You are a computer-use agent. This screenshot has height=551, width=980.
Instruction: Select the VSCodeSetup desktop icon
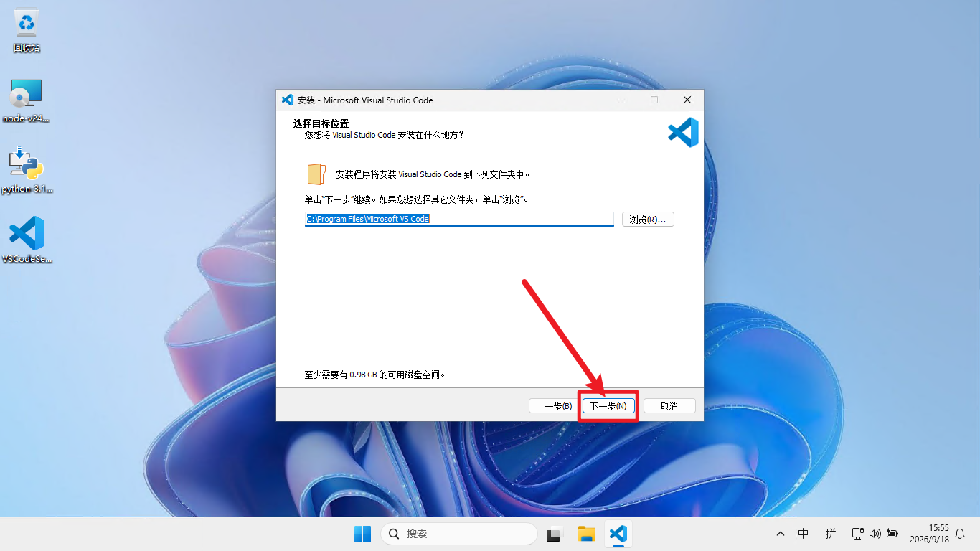click(x=27, y=240)
